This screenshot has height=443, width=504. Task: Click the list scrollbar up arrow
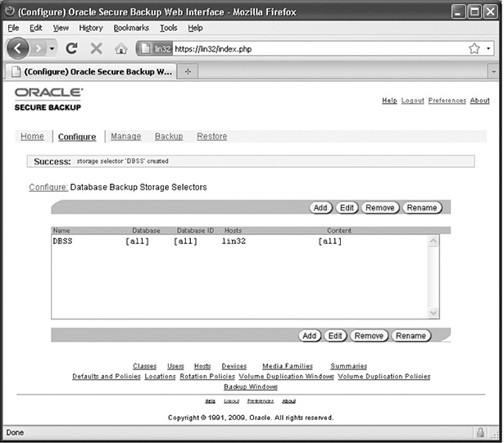[434, 241]
